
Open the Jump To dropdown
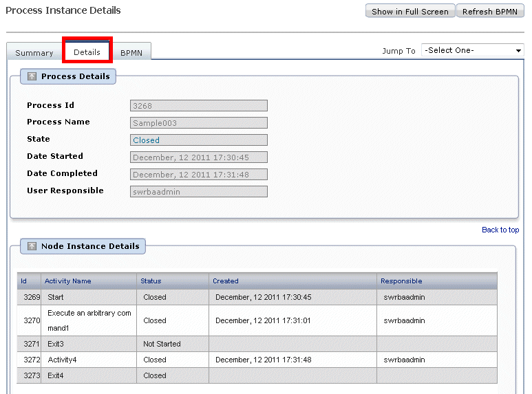[x=472, y=50]
